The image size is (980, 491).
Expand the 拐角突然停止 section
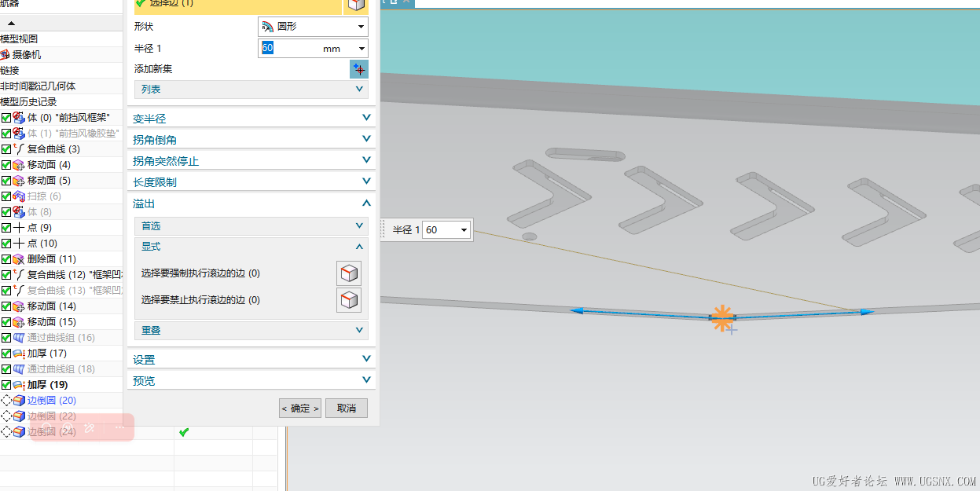point(251,161)
